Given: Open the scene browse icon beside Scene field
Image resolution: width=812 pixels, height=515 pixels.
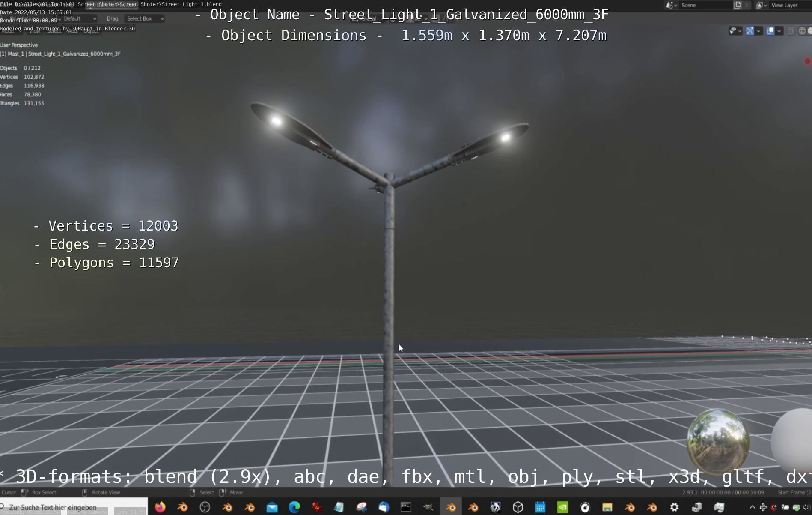Looking at the screenshot, I should [671, 5].
